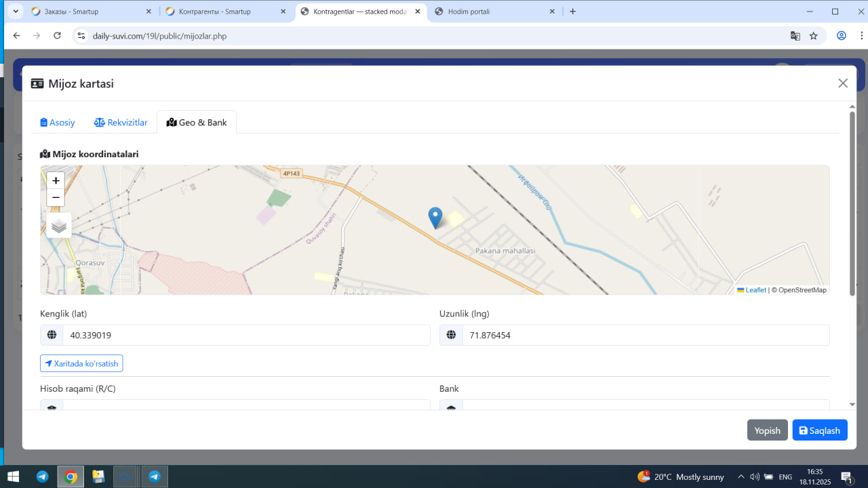Open the OpenStreetMap attribution link
868x488 pixels.
click(802, 290)
